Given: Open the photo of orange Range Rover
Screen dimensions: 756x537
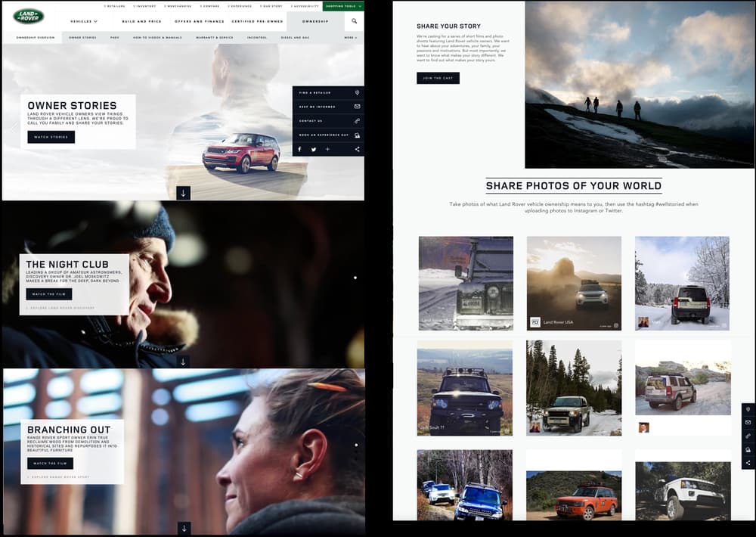Looking at the screenshot, I should coord(574,495).
